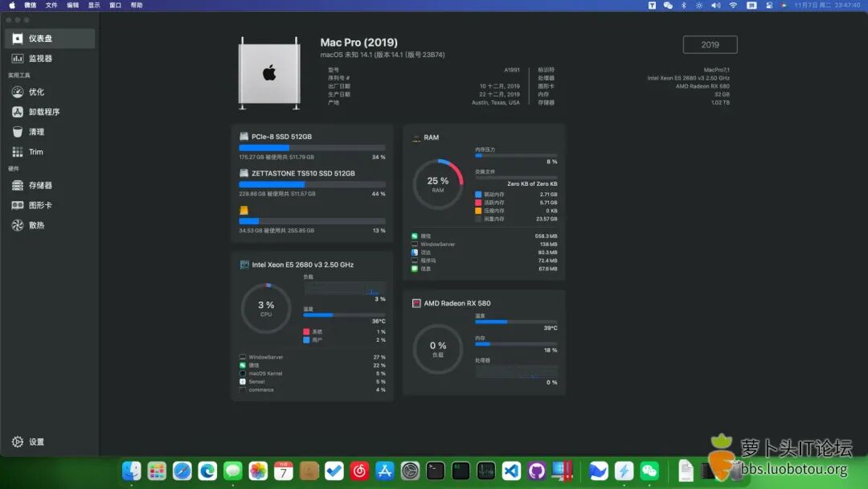Open Wi-Fi status in menu bar
The image size is (868, 489).
(x=734, y=5)
